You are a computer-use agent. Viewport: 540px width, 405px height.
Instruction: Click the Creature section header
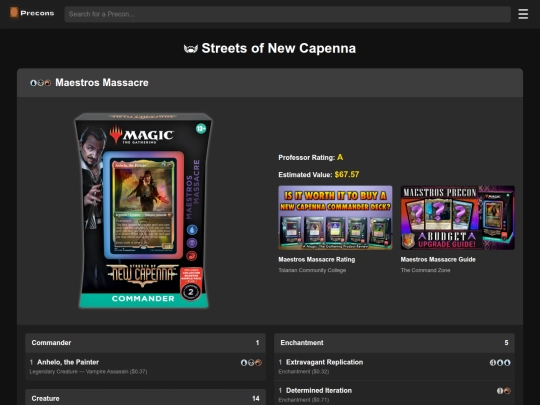pyautogui.click(x=145, y=397)
